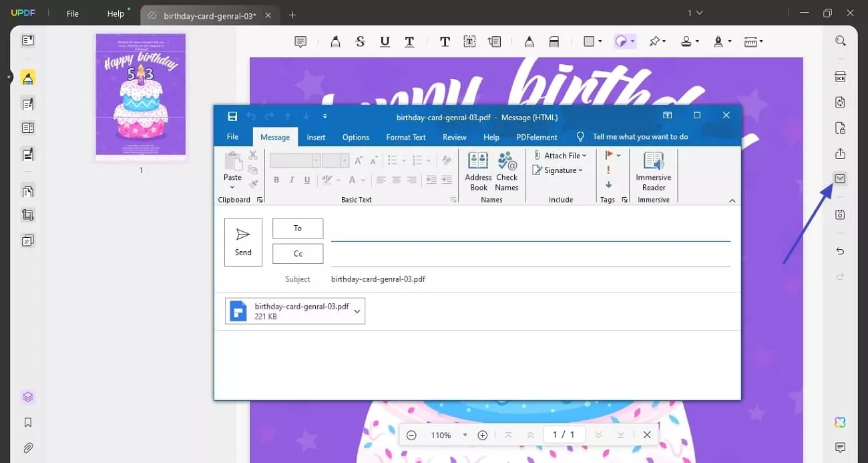Image resolution: width=868 pixels, height=463 pixels.
Task: Click the Send button in Outlook
Action: (x=243, y=242)
